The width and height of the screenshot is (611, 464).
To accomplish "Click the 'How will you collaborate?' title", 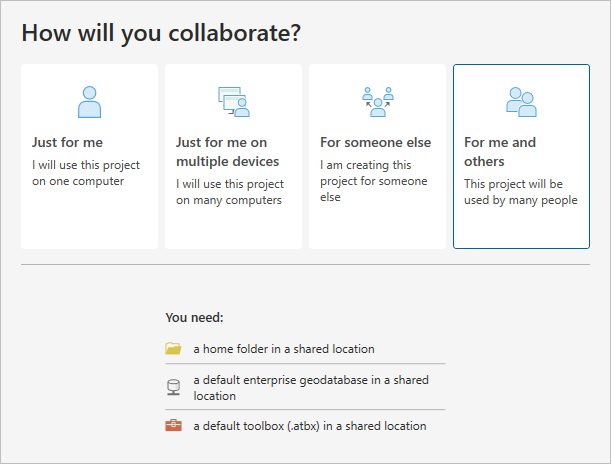I will pos(161,32).
